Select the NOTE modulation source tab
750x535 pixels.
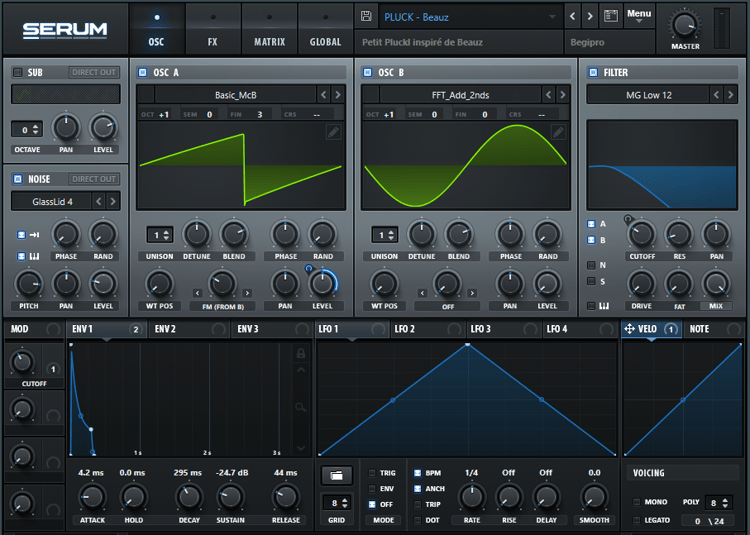point(714,329)
